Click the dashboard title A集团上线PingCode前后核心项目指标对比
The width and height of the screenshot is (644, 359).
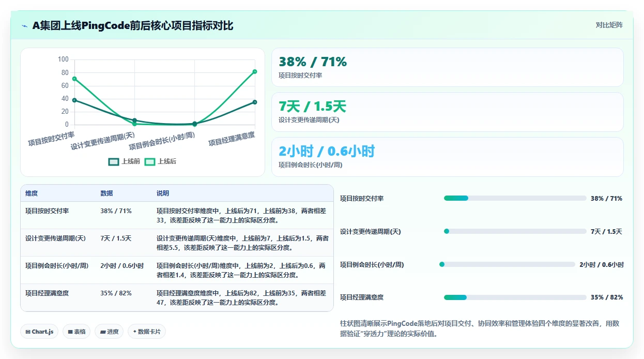point(133,25)
